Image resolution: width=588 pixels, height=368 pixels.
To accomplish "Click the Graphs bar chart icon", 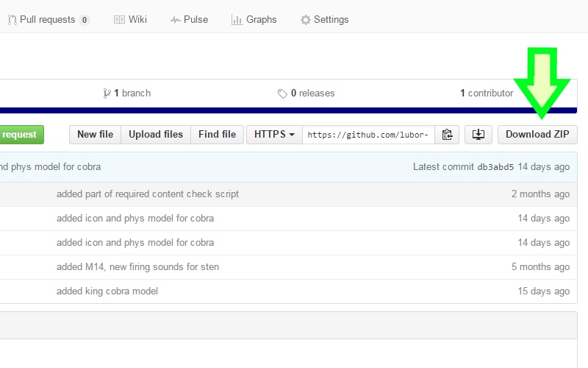I will (237, 20).
